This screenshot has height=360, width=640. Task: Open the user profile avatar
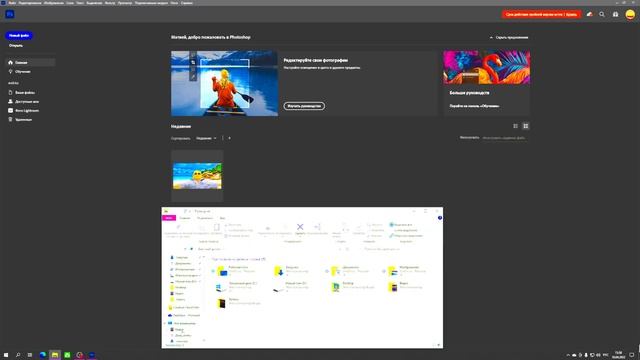tap(630, 14)
